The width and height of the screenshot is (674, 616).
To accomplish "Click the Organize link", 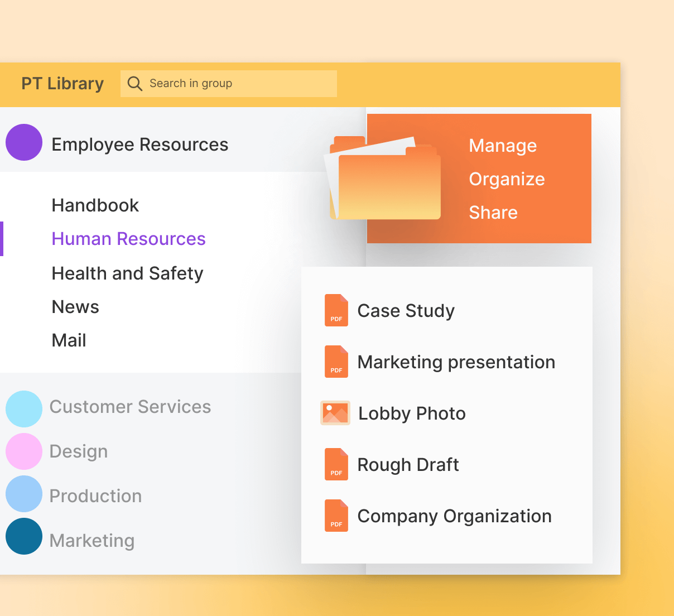I will (x=507, y=179).
